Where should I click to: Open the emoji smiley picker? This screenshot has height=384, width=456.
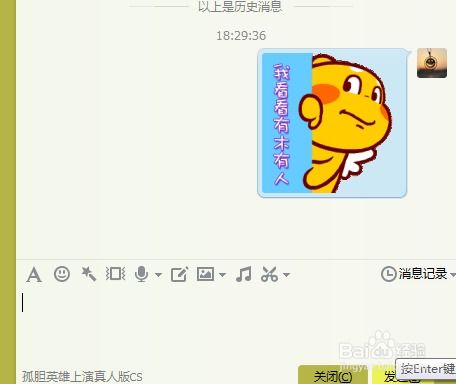[x=62, y=274]
